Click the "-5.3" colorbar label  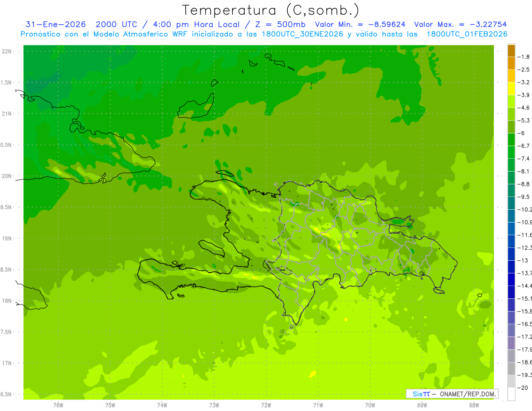(524, 121)
